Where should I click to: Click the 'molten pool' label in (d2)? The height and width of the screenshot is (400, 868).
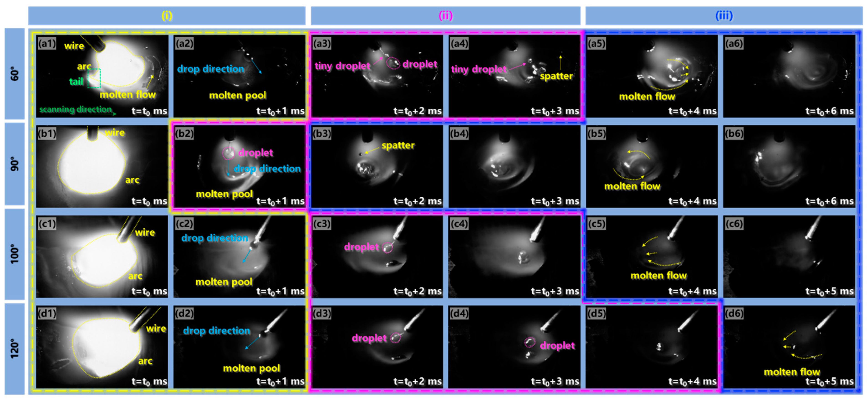pyautogui.click(x=251, y=368)
